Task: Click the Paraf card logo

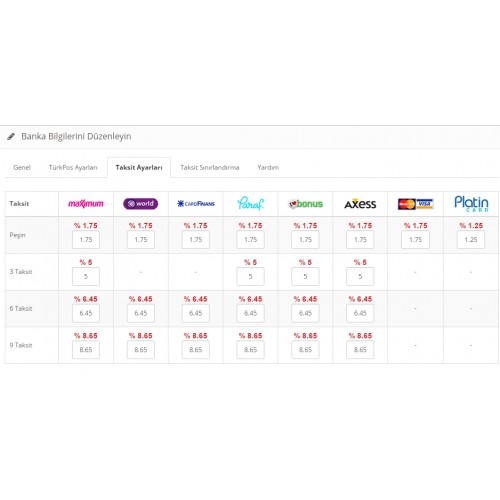Action: pyautogui.click(x=250, y=203)
